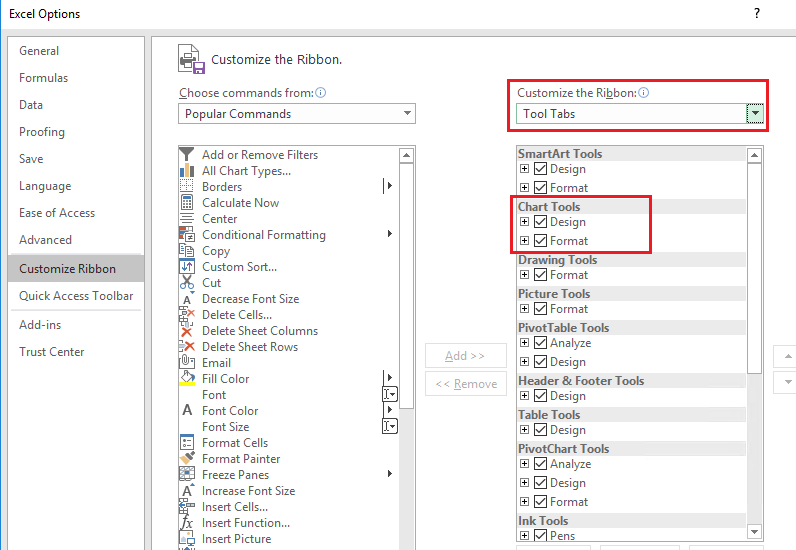Click the Insert Cells icon
The image size is (796, 550).
point(187,507)
